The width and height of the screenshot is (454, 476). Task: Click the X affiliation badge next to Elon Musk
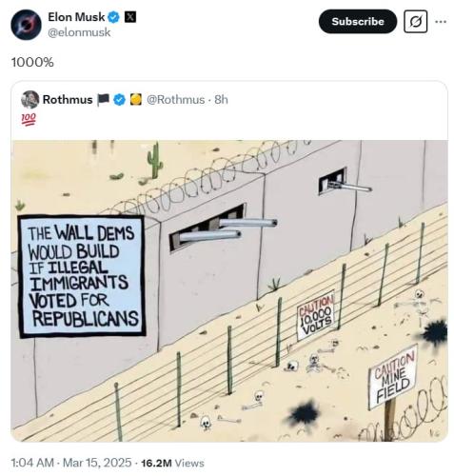click(130, 17)
